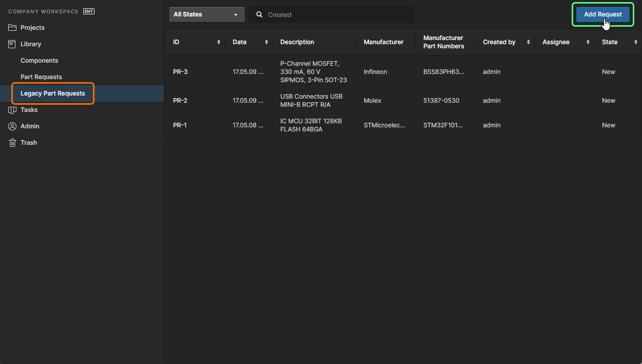Open part request PR-3

click(x=180, y=72)
